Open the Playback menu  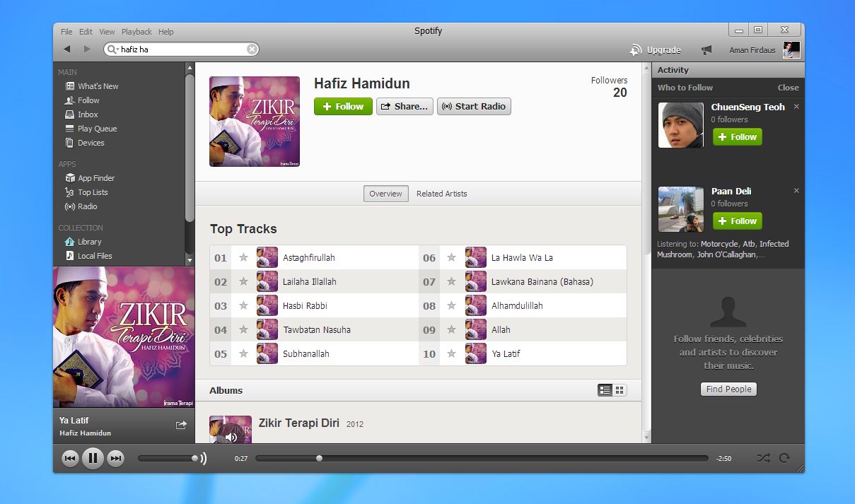136,32
